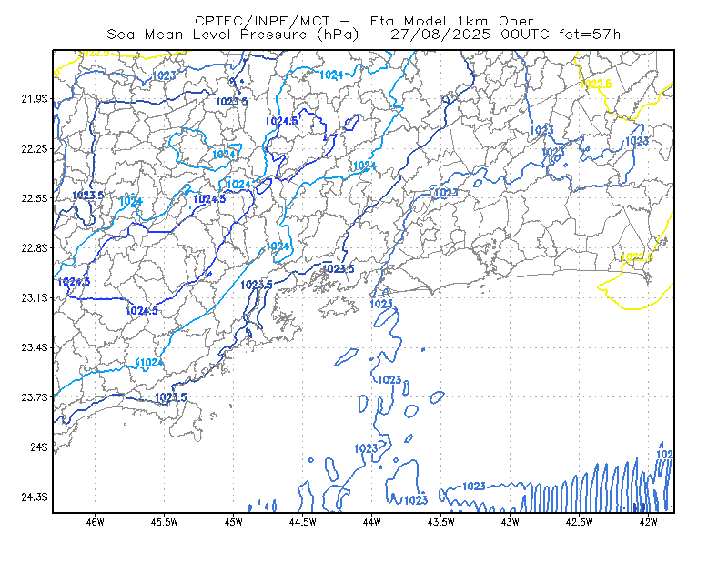Viewport: 728px width, 562px height.
Task: Click the 24S latitude axis label
Action: click(39, 447)
